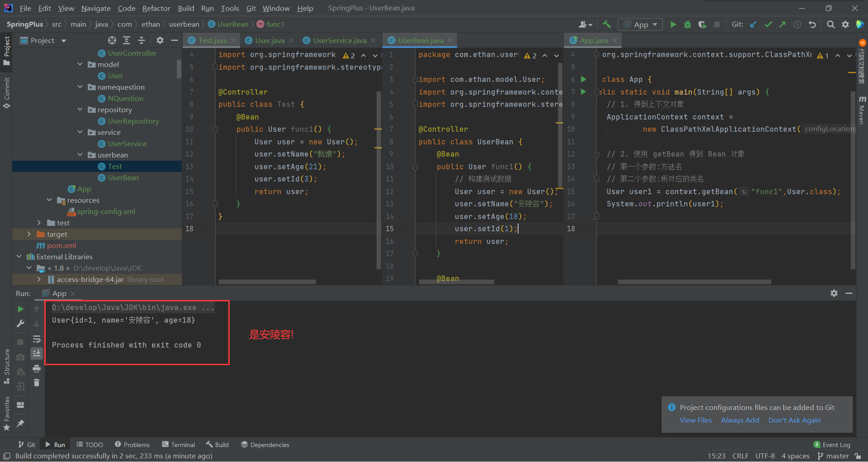The height and width of the screenshot is (462, 868).
Task: Click the rollback undo arrow icon
Action: tap(812, 24)
